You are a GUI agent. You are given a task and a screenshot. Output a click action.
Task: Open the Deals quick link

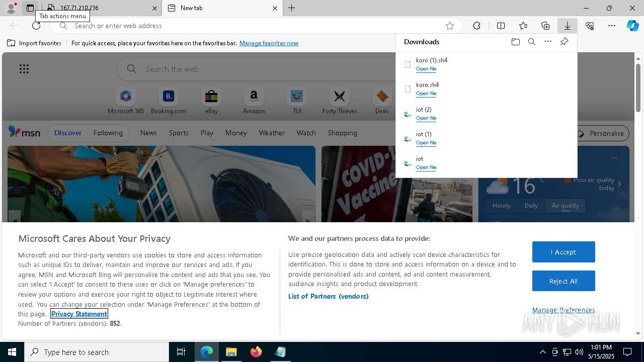tap(382, 101)
